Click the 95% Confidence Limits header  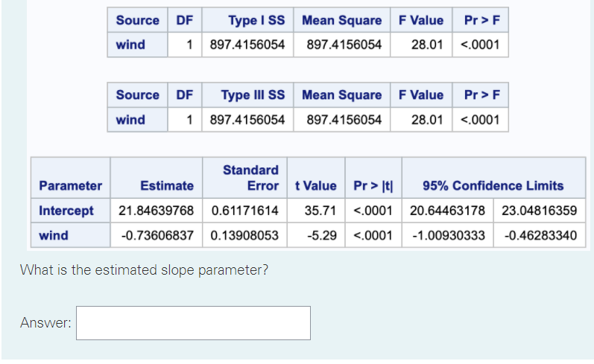(493, 186)
